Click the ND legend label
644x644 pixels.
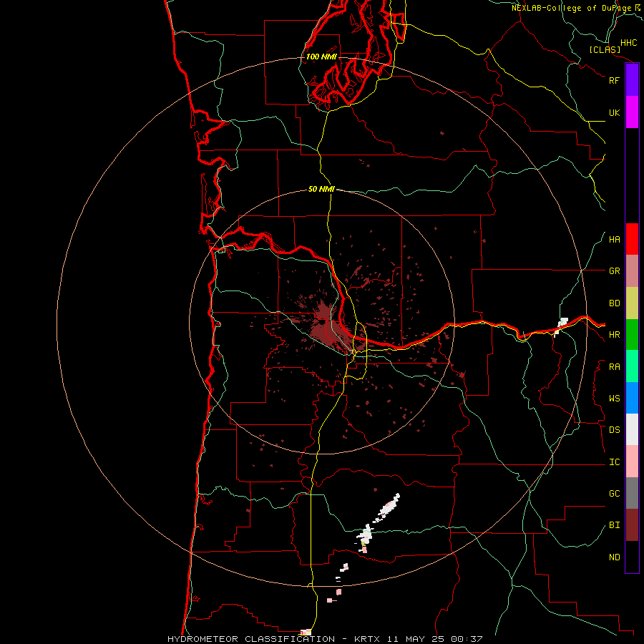[x=615, y=557]
